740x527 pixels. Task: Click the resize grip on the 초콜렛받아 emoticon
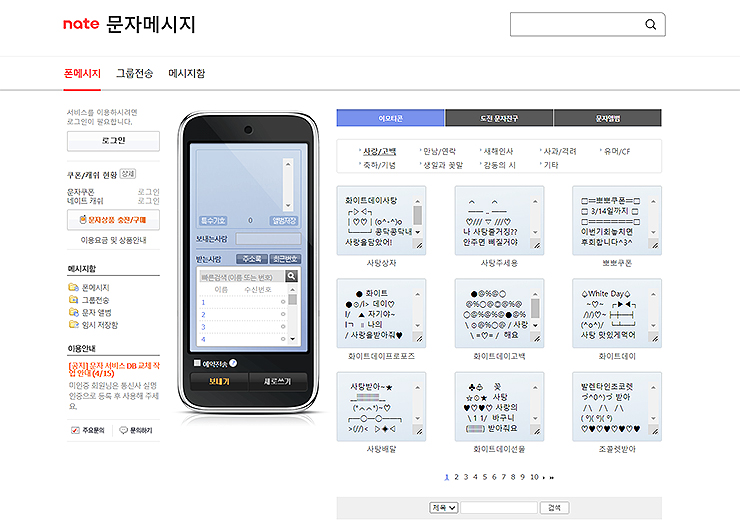655,431
